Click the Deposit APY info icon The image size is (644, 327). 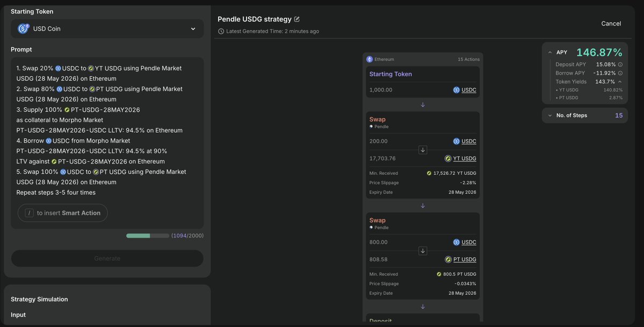pos(620,65)
